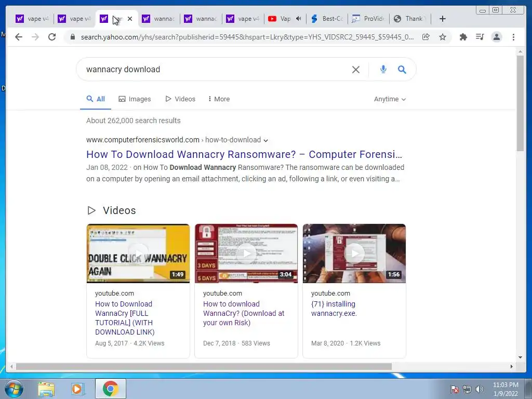
Task: Open volume speaker icon in system tray
Action: [480, 389]
